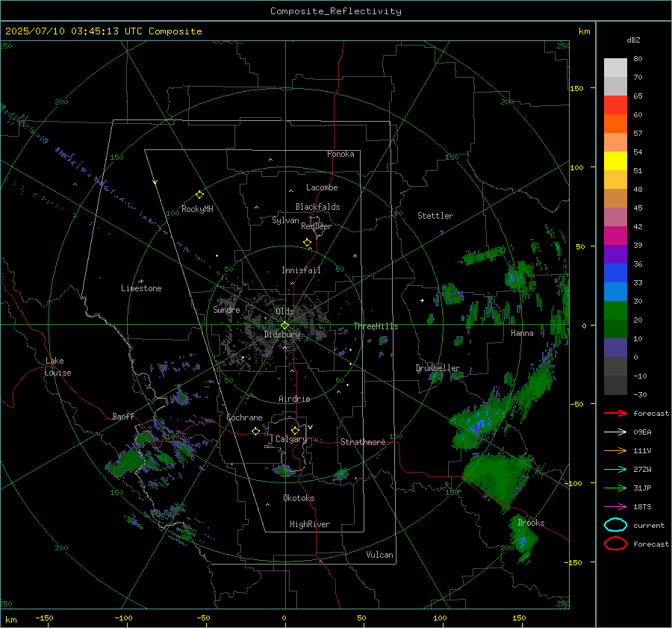
Task: Select the cyan 27ZW arrow legend entry
Action: (x=615, y=470)
